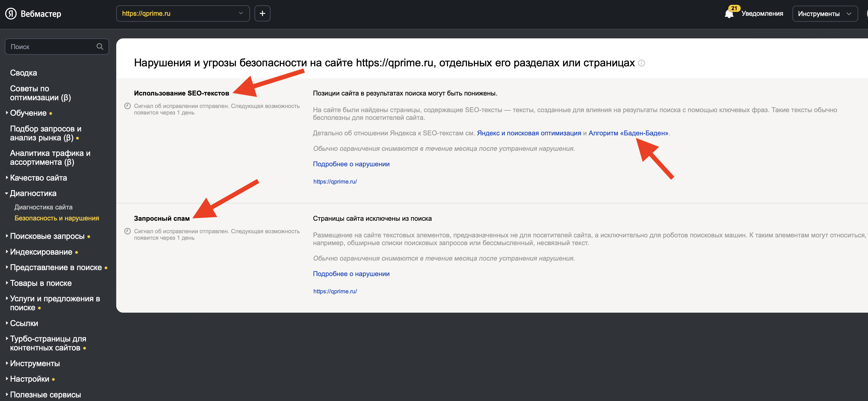The image size is (868, 401).
Task: Expand Услуги и предложения в поиске section
Action: (55, 303)
